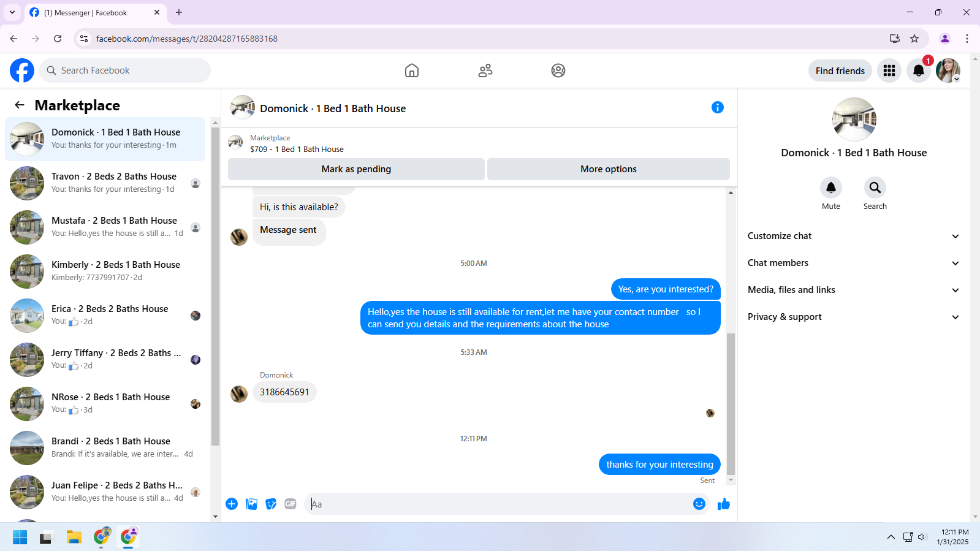The width and height of the screenshot is (980, 551).
Task: Bookmark this page with the star icon
Action: (x=914, y=39)
